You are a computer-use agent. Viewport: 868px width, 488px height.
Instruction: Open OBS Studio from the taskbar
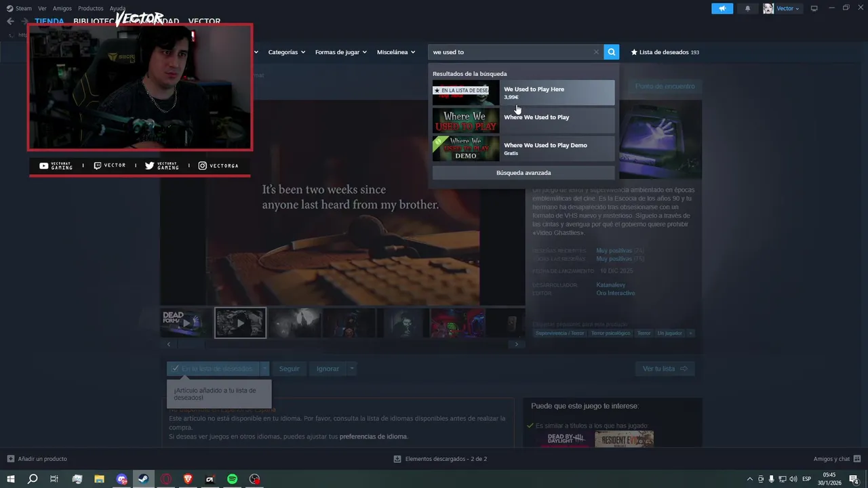pos(254,479)
